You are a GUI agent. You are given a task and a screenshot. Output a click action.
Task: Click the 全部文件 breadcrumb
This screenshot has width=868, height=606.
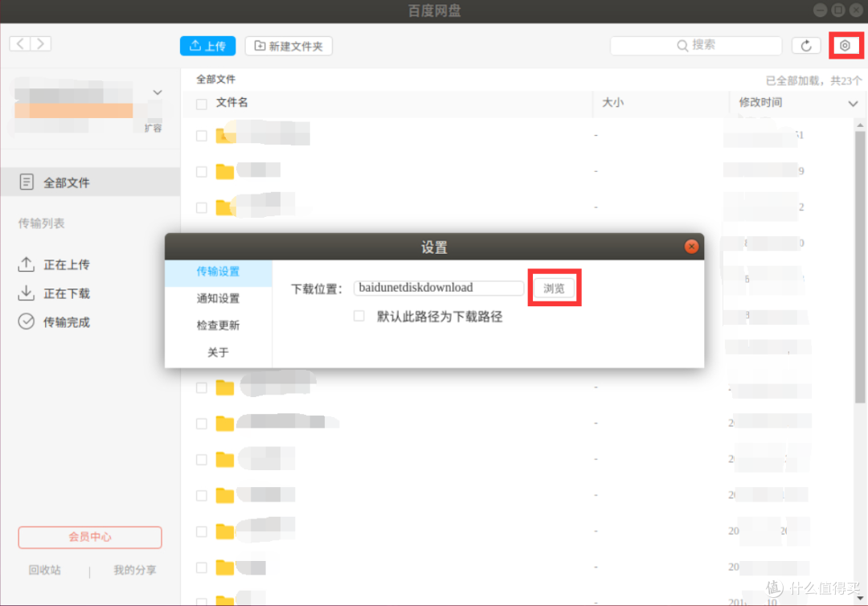216,79
